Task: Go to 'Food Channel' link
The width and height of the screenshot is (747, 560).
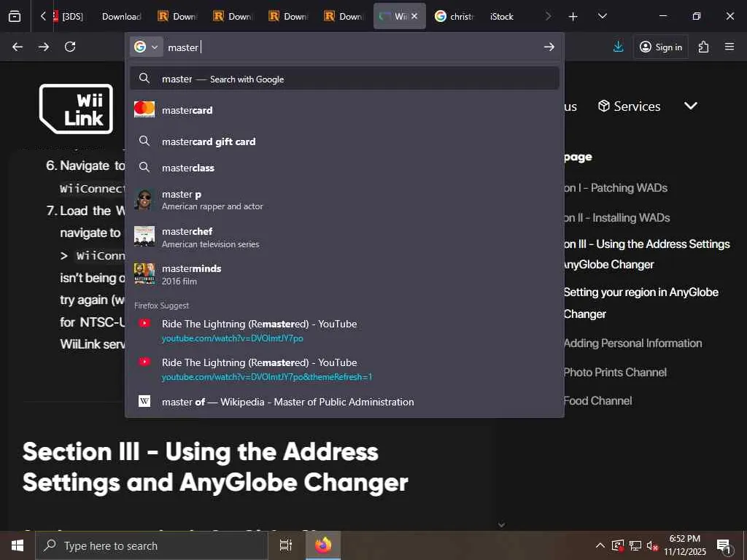Action: click(598, 401)
